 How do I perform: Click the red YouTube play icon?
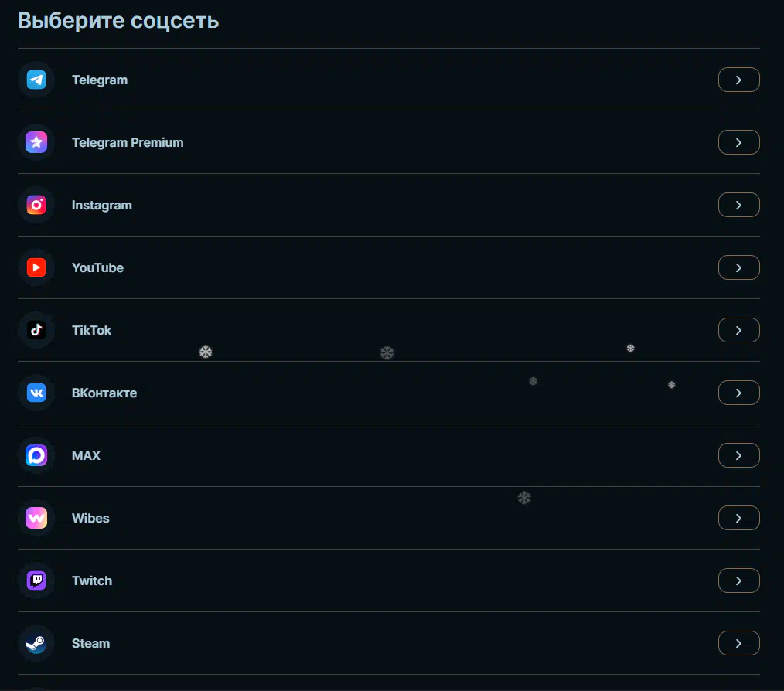pos(36,267)
